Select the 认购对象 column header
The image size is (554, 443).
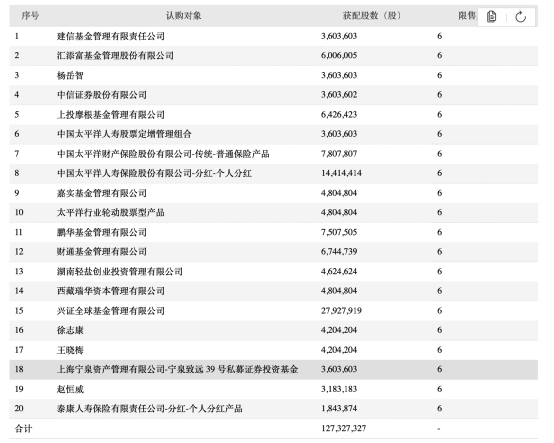pyautogui.click(x=183, y=16)
